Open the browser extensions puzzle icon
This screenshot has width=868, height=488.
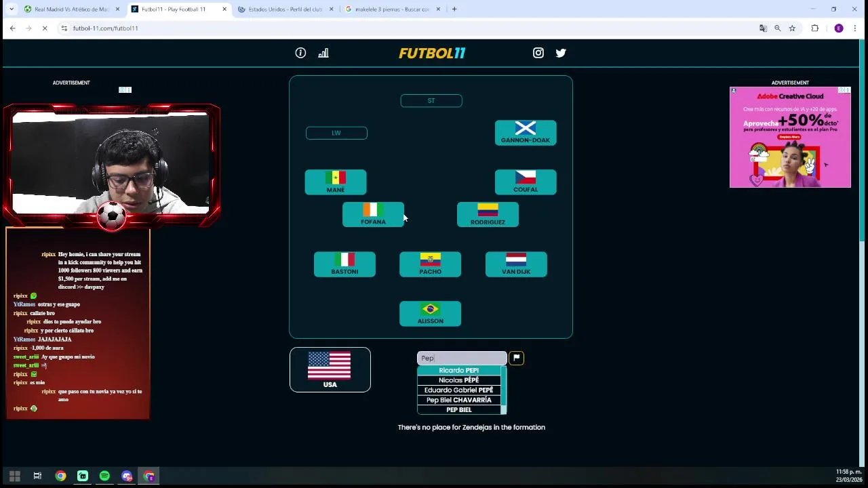click(x=815, y=28)
